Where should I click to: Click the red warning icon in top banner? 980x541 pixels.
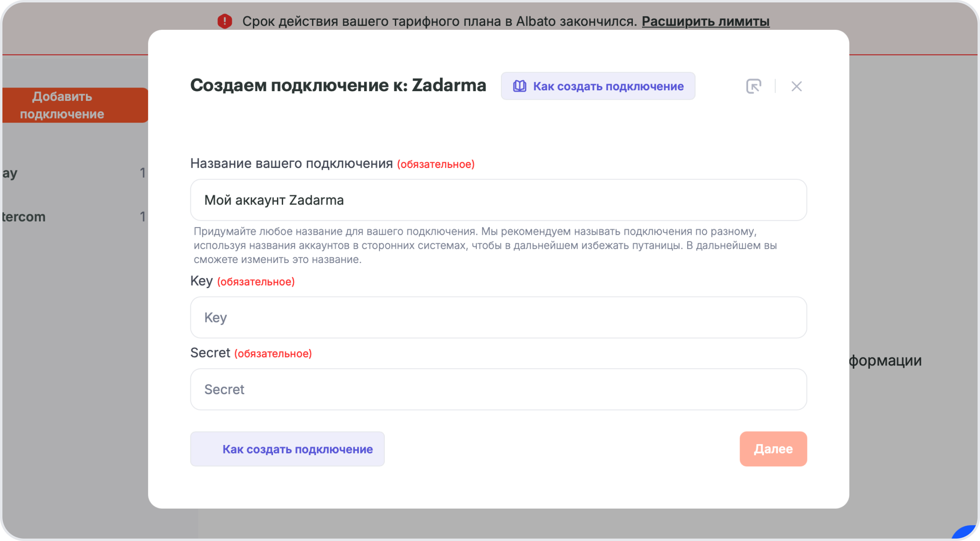pos(225,21)
